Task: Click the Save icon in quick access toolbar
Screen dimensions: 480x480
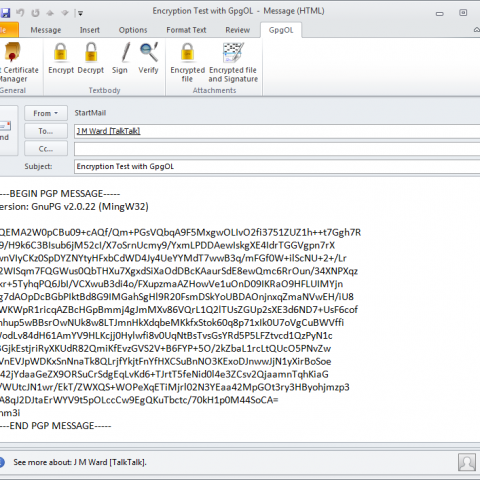Action: 5,13
